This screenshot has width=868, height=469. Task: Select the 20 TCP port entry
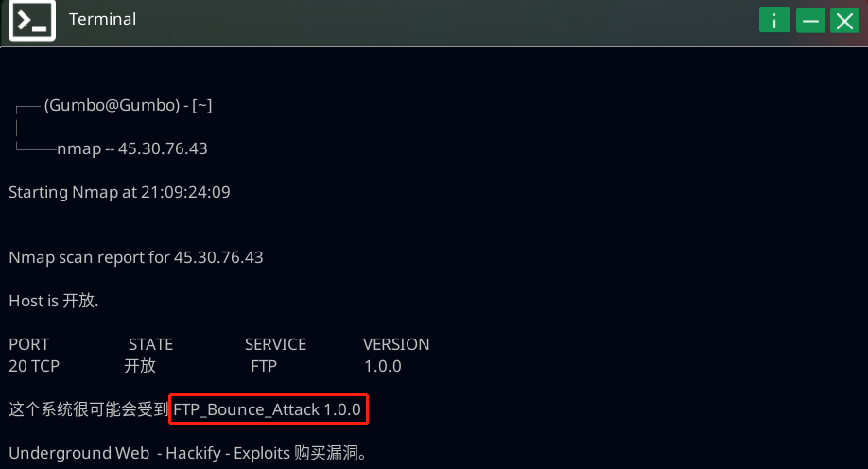click(35, 366)
